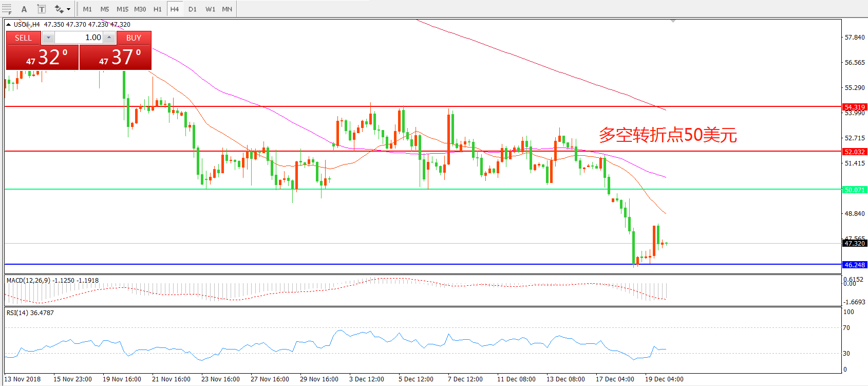Select the MN monthly timeframe
Screen dimensions: 868x386
227,9
